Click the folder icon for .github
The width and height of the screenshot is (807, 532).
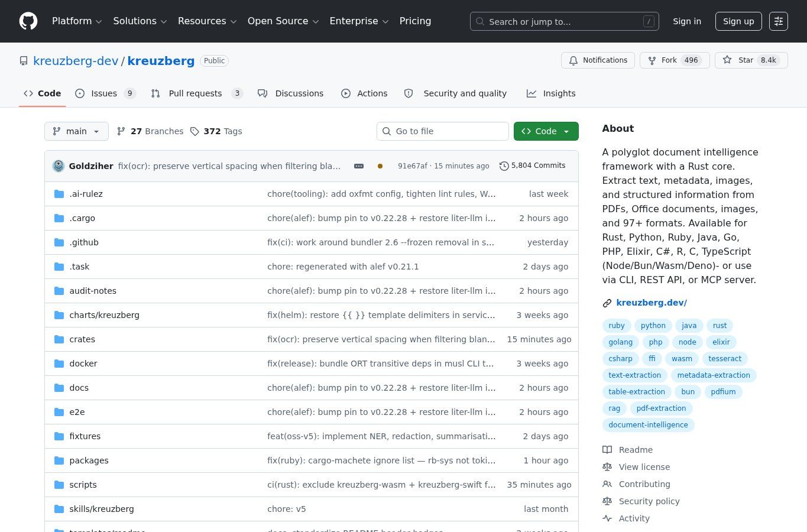[59, 242]
